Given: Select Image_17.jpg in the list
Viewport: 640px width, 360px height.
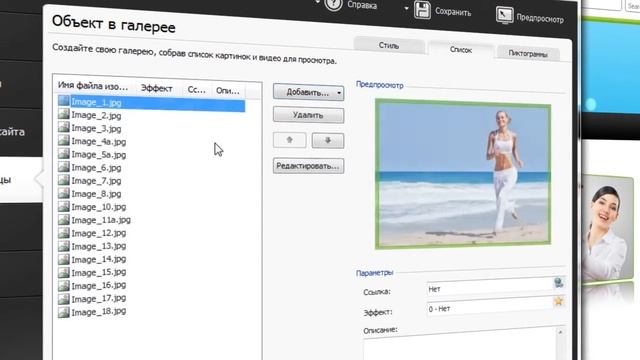Looking at the screenshot, I should [99, 299].
